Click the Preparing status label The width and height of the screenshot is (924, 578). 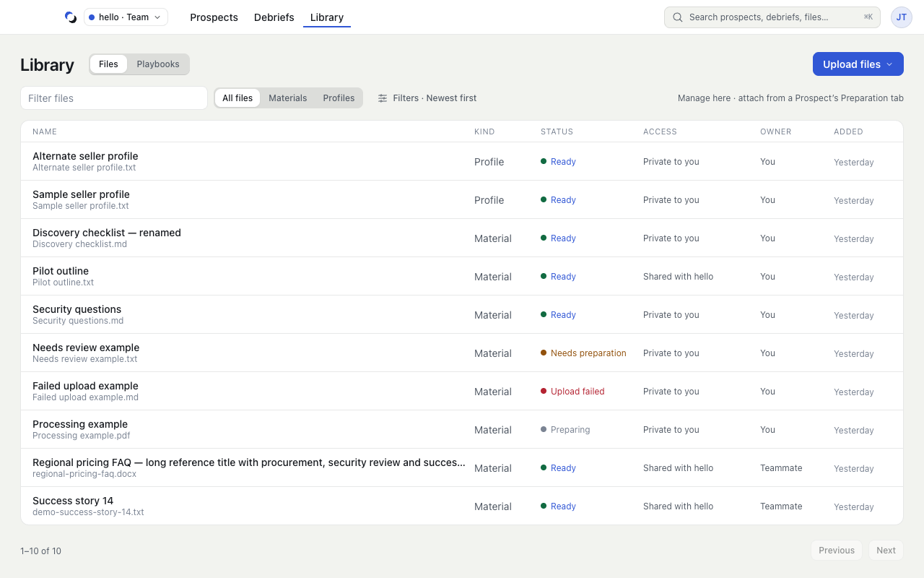[x=565, y=430]
